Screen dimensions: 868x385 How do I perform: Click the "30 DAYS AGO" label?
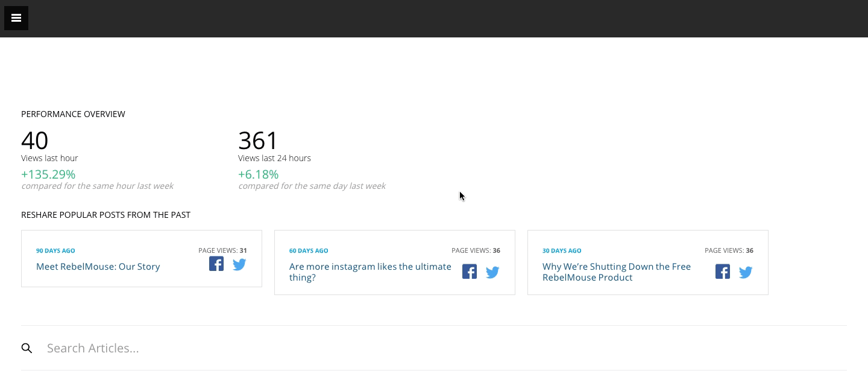click(562, 250)
